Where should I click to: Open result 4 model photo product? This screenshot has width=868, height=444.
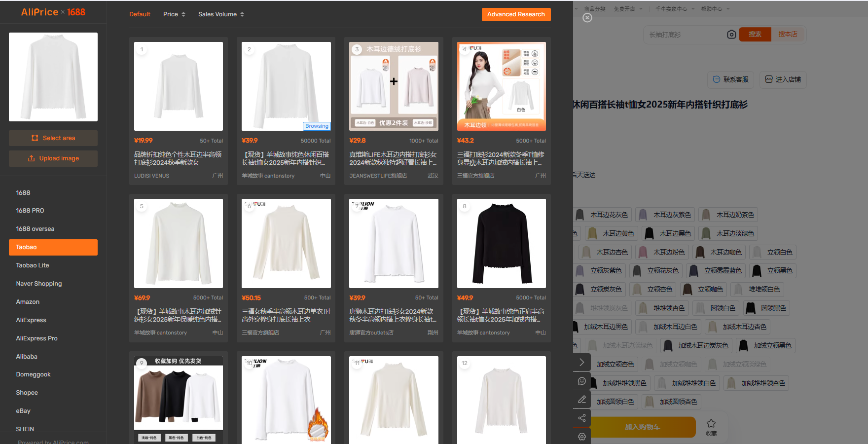(x=502, y=86)
